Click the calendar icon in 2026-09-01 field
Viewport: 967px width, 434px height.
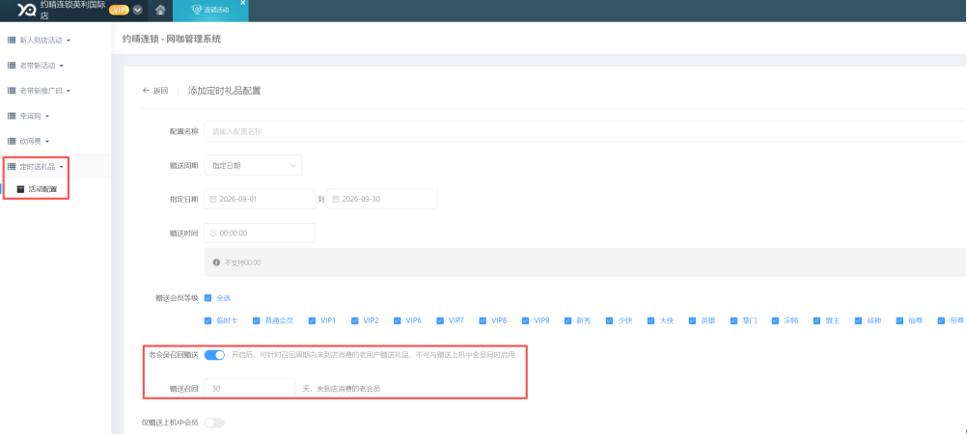213,199
